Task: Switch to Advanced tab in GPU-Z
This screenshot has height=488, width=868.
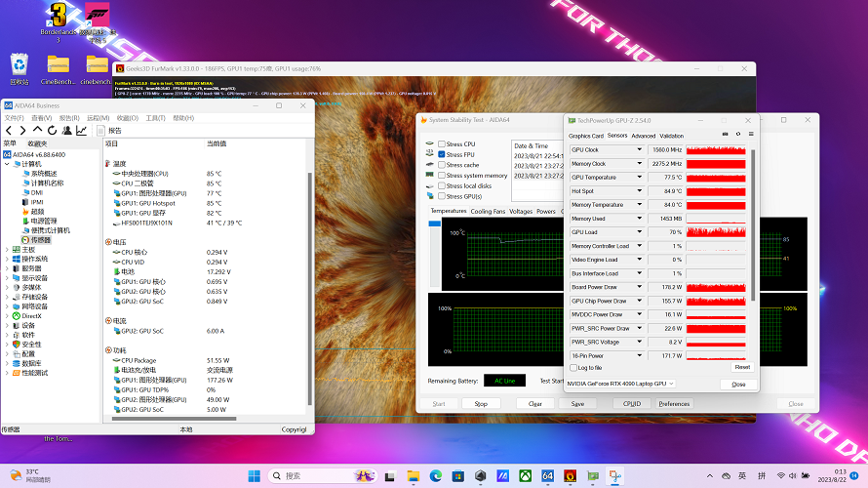Action: [x=644, y=136]
